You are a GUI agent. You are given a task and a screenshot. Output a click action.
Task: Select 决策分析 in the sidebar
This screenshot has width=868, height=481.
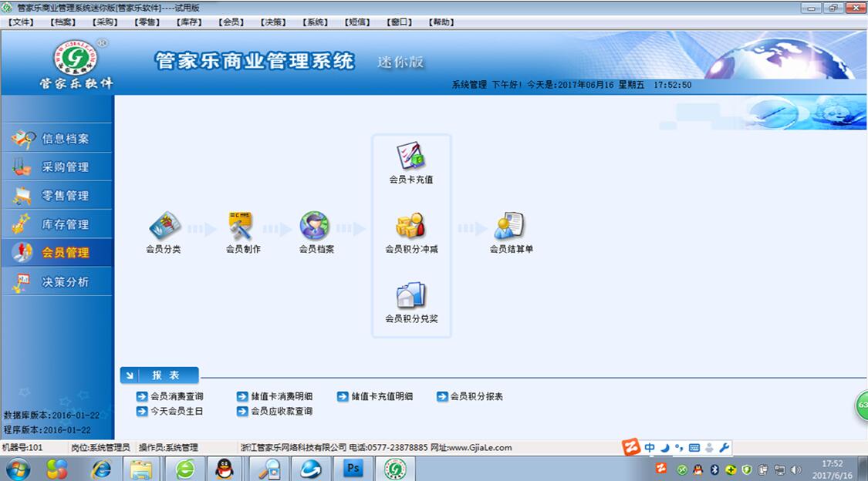coord(57,281)
